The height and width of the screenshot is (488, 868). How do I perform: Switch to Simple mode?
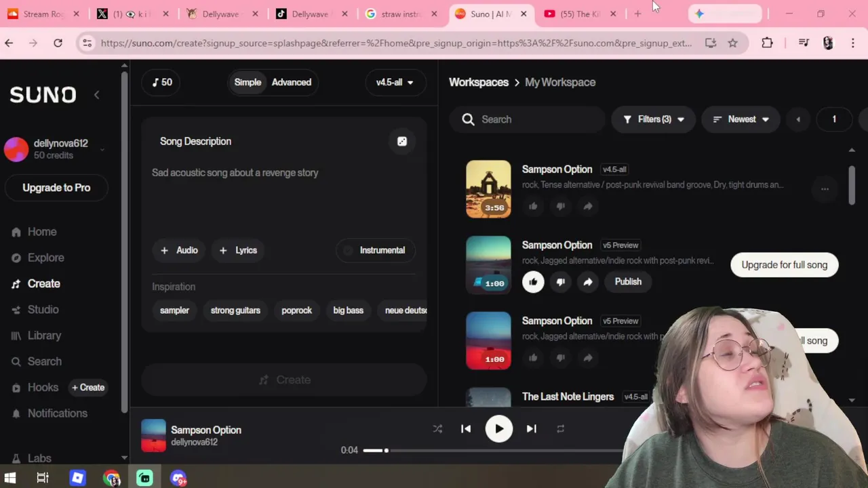point(248,82)
